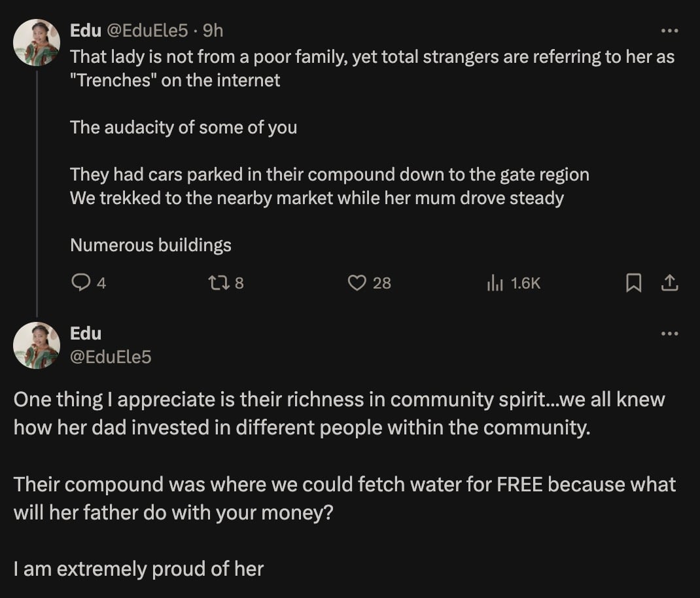Click the line 'The audacity of some of you'
Viewport: 700px width, 598px height.
[x=183, y=127]
